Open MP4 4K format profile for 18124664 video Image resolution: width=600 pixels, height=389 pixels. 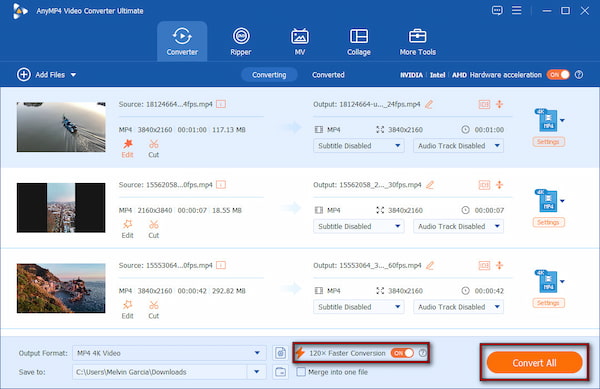549,120
